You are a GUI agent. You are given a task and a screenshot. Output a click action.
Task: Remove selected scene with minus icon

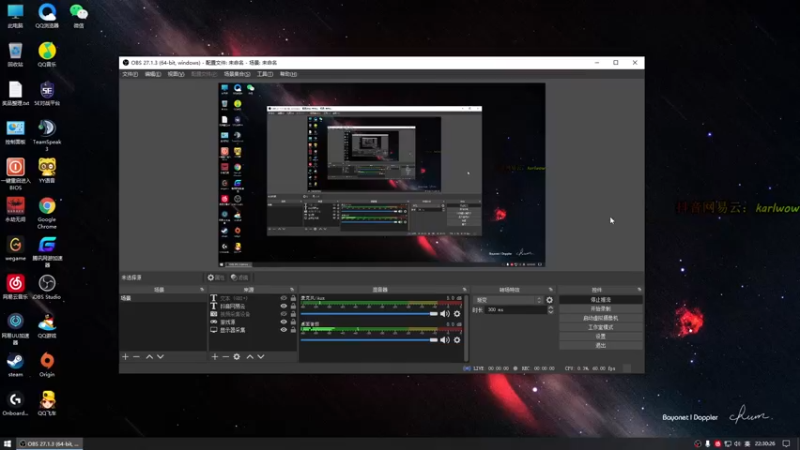click(136, 357)
